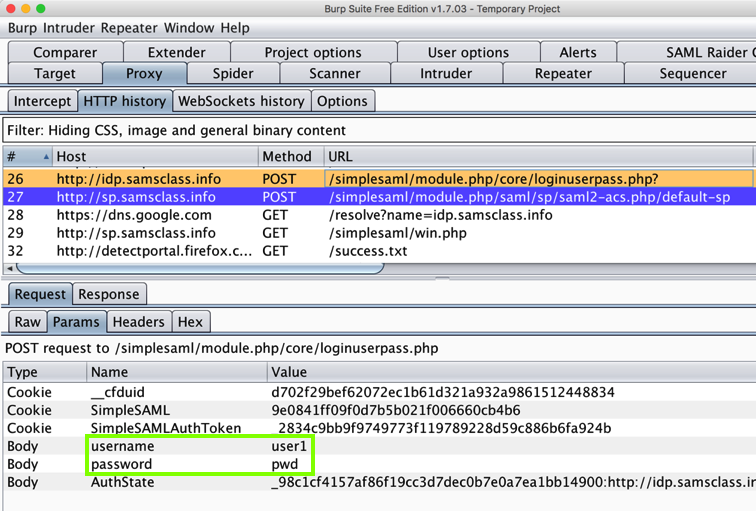Select row 28 dns.google.com request
Screen dimensions: 756x511
[x=379, y=215]
